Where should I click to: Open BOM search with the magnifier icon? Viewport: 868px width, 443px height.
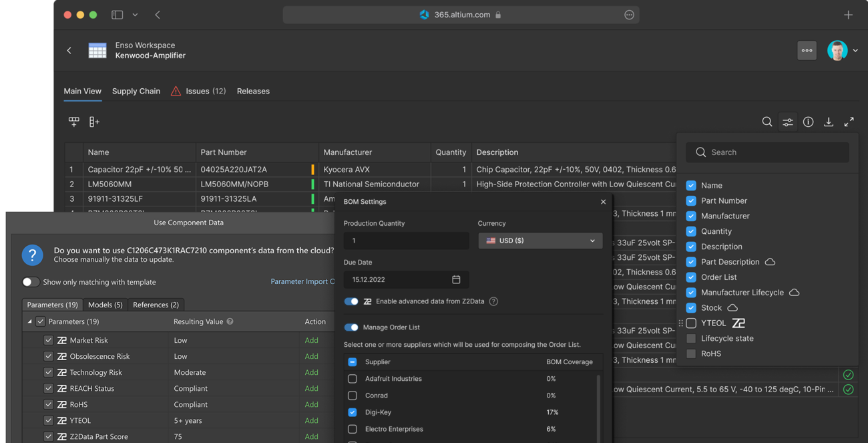(767, 122)
